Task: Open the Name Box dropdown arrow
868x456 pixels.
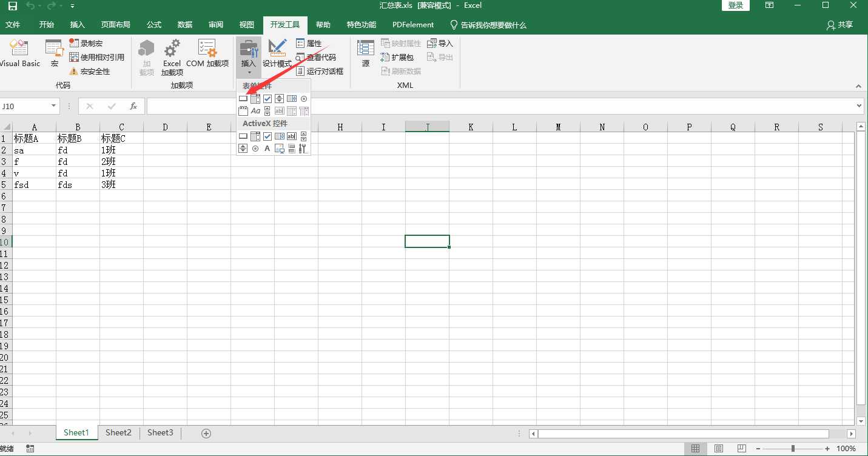Action: (x=53, y=106)
